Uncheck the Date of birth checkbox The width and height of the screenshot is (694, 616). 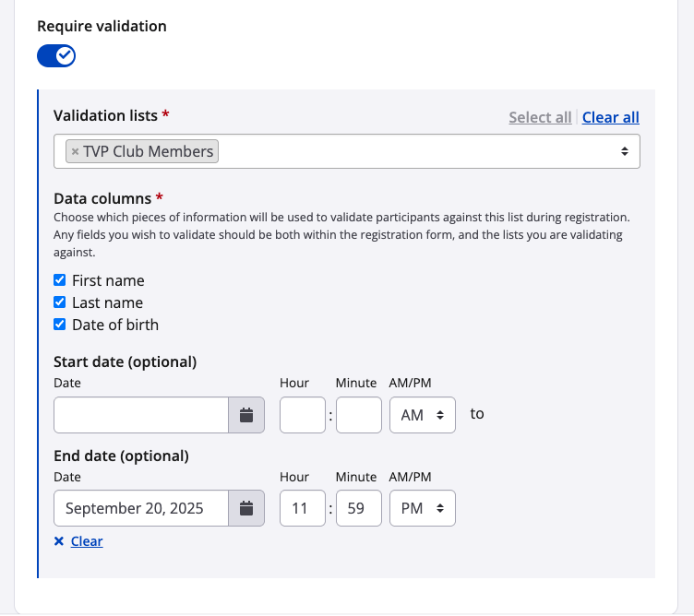click(x=60, y=325)
